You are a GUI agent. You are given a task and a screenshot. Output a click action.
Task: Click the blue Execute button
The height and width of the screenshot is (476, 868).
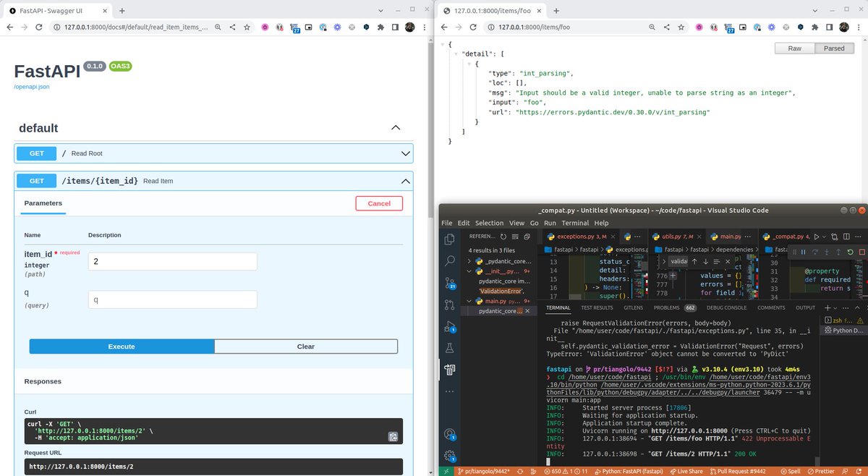122,347
